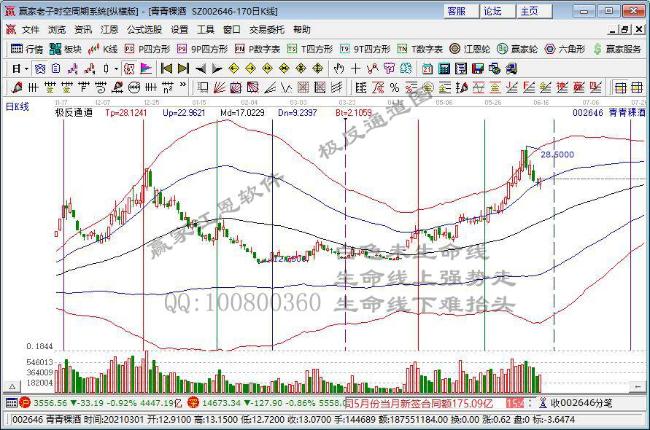The image size is (650, 430).
Task: Click the eraser icon in the drawing toolbar
Action: (x=17, y=87)
